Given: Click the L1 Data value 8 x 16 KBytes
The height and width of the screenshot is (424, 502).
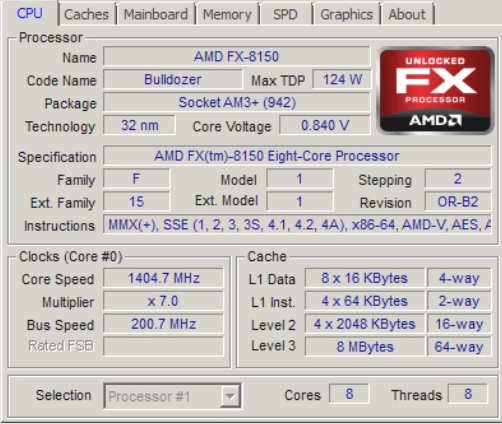Looking at the screenshot, I should tap(365, 278).
